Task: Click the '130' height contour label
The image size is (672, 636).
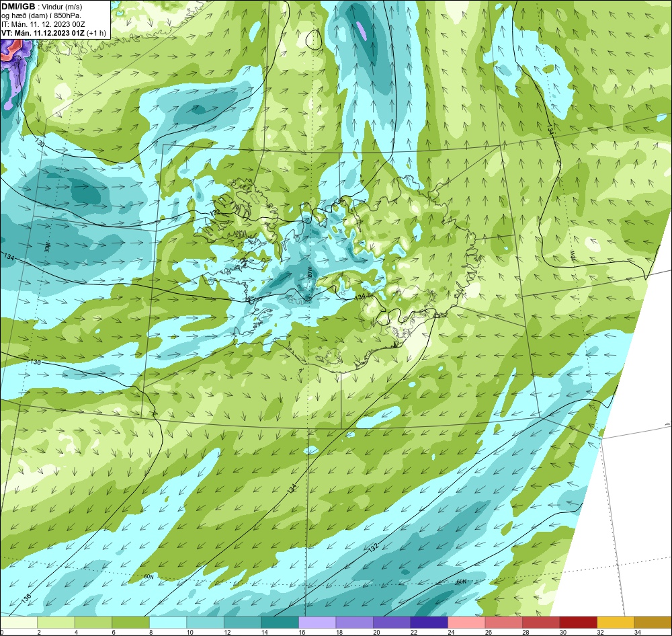Action: 40,144
